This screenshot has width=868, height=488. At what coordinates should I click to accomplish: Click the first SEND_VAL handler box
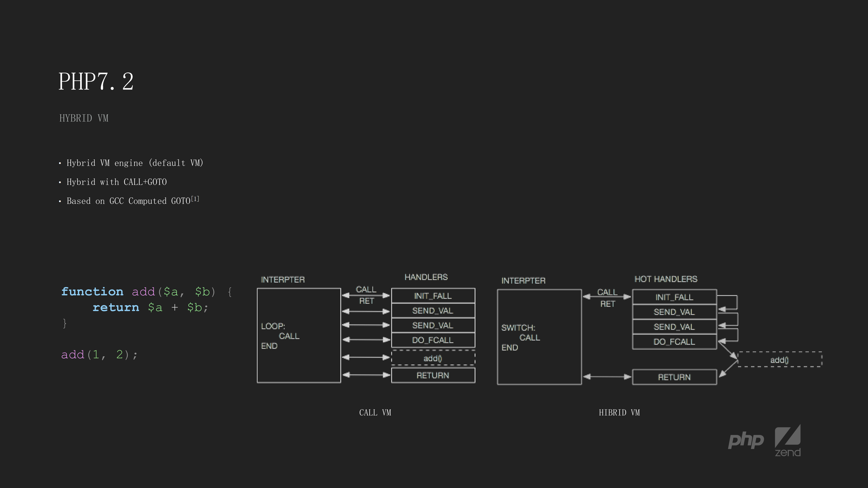point(433,311)
